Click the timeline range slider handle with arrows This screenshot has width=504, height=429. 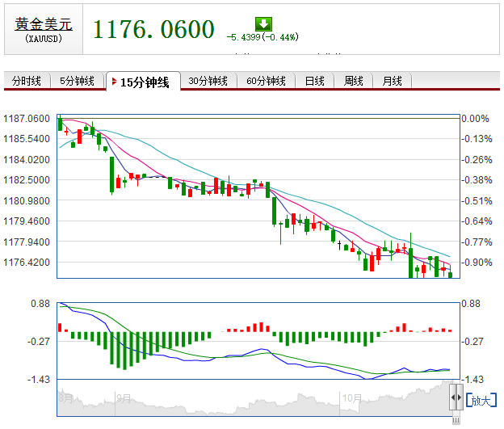point(456,397)
